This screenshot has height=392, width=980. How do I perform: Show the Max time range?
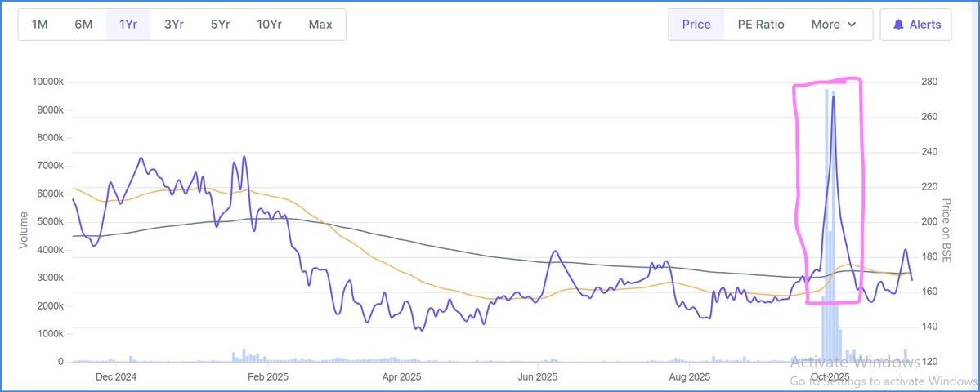pyautogui.click(x=320, y=24)
